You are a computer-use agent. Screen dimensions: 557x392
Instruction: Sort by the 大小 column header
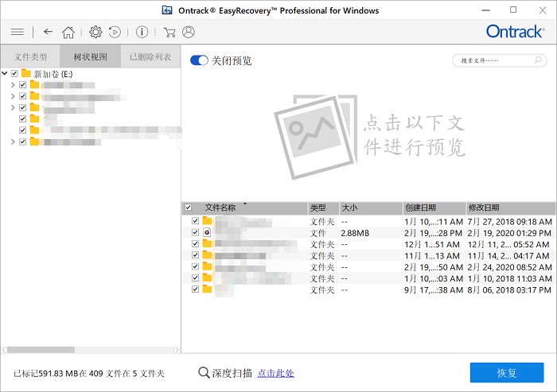click(x=372, y=208)
